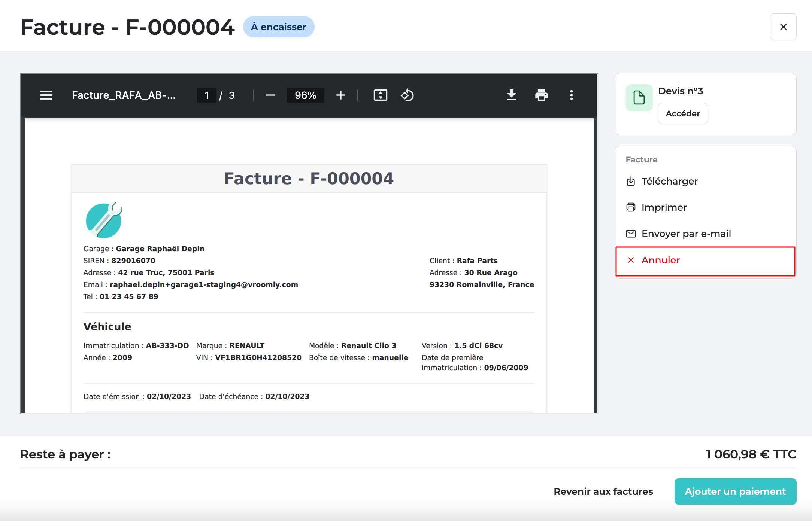Click the Date d'échéance 02/10/2023 text

click(254, 396)
